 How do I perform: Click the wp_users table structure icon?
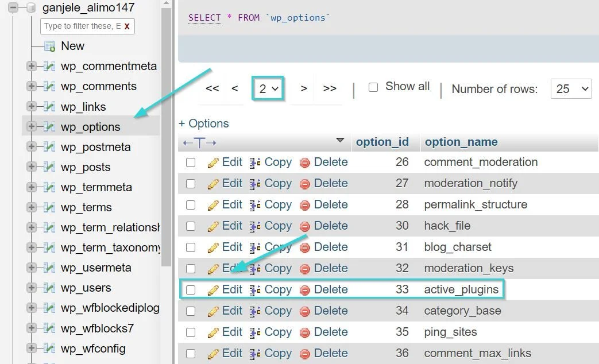[50, 288]
